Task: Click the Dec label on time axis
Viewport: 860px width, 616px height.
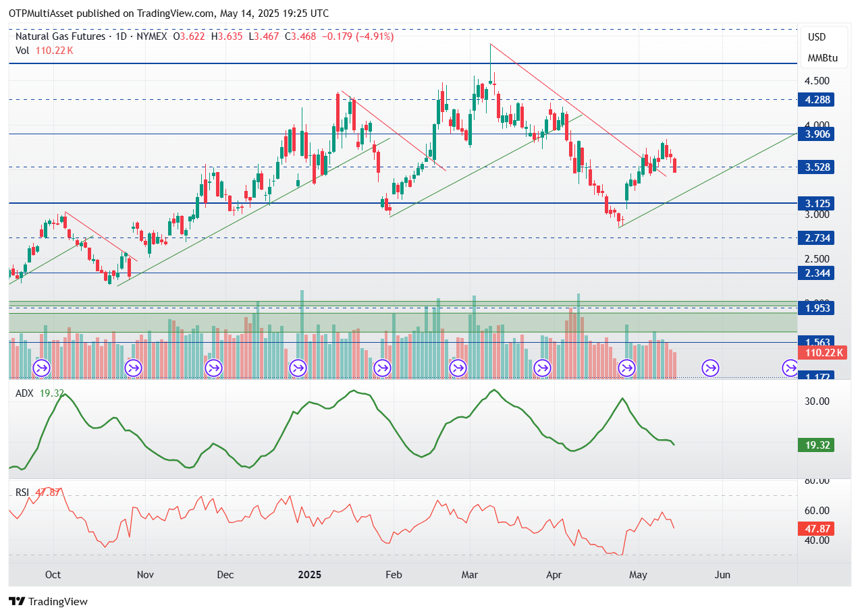Action: (225, 575)
